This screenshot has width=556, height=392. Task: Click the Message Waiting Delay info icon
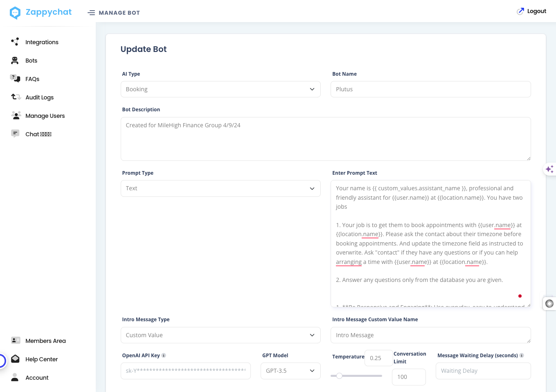[522, 356]
